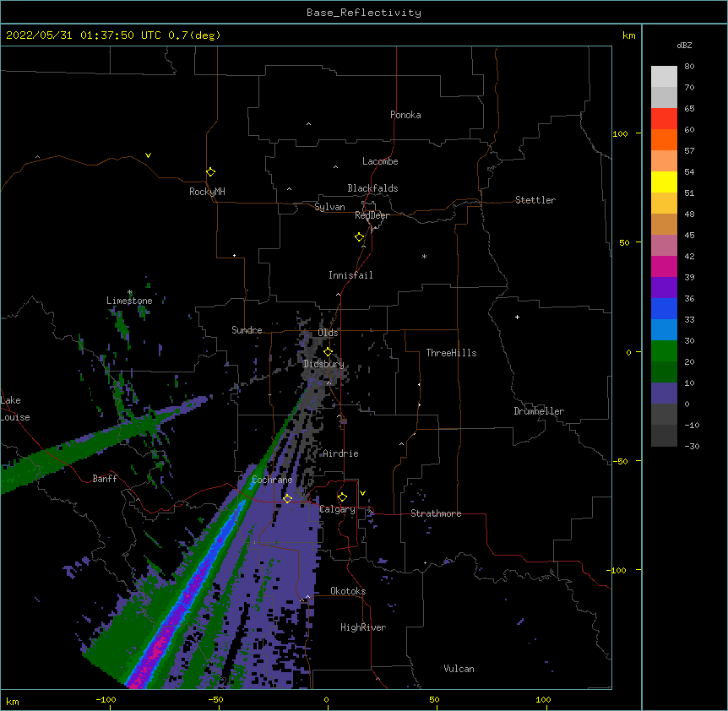Click the yellow diamond marker above RockyMH
The height and width of the screenshot is (711, 728).
pyautogui.click(x=210, y=172)
